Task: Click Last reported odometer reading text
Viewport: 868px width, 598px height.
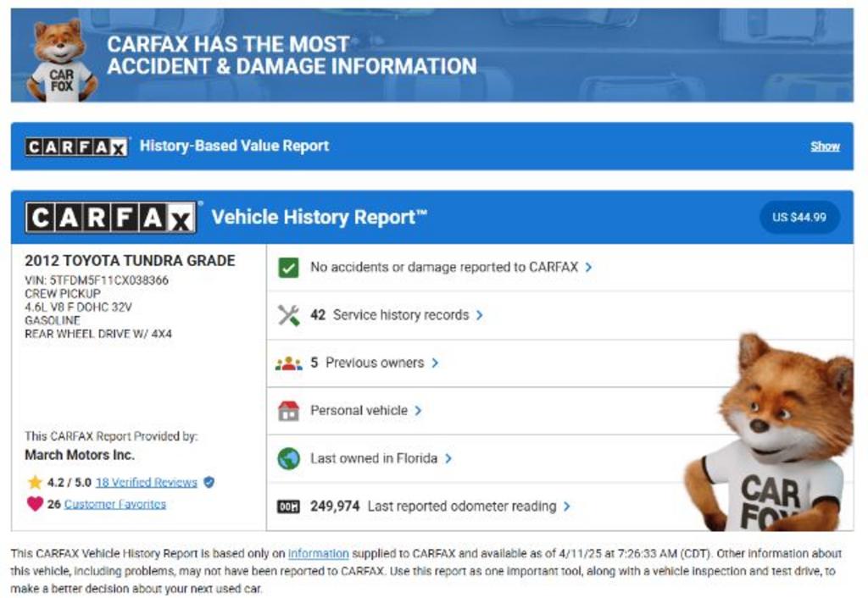Action: [x=462, y=507]
